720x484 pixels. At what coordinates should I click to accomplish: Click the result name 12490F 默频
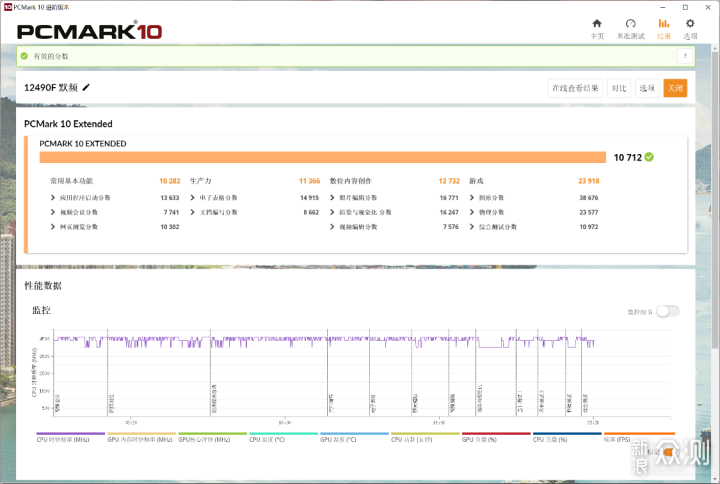[51, 87]
